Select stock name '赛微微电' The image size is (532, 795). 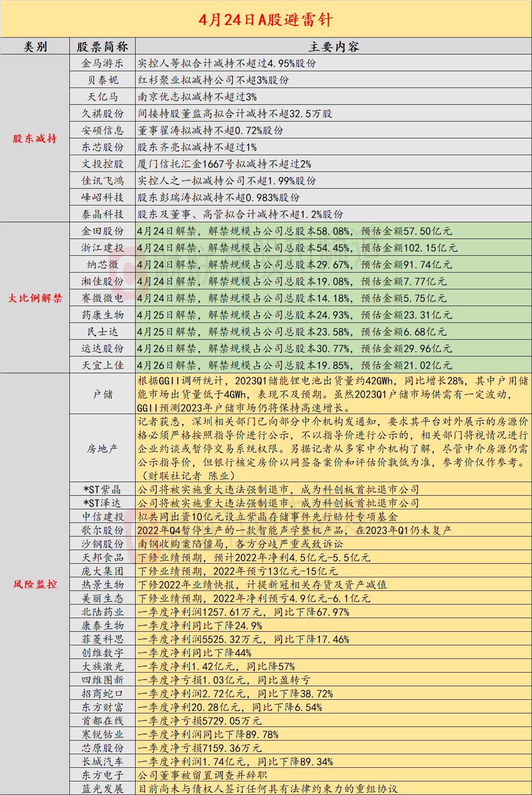[102, 298]
